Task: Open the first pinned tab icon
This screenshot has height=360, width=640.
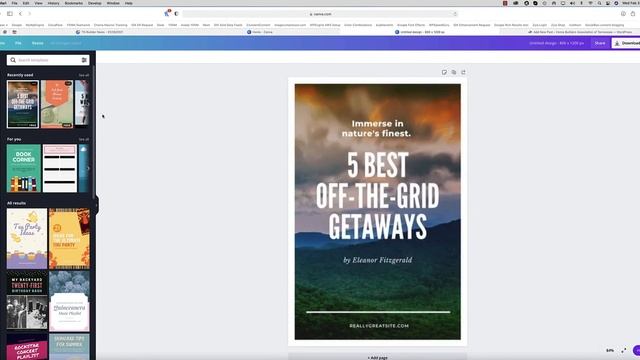Action: click(5, 32)
